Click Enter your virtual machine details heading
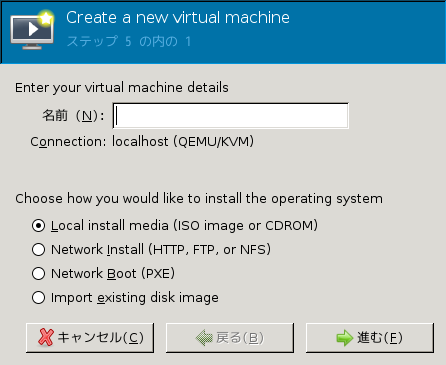446x365 pixels. coord(122,88)
